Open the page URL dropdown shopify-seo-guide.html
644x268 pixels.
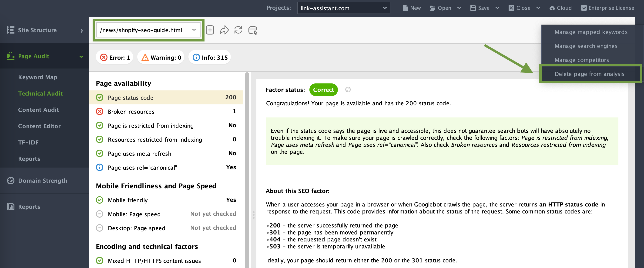(x=148, y=30)
